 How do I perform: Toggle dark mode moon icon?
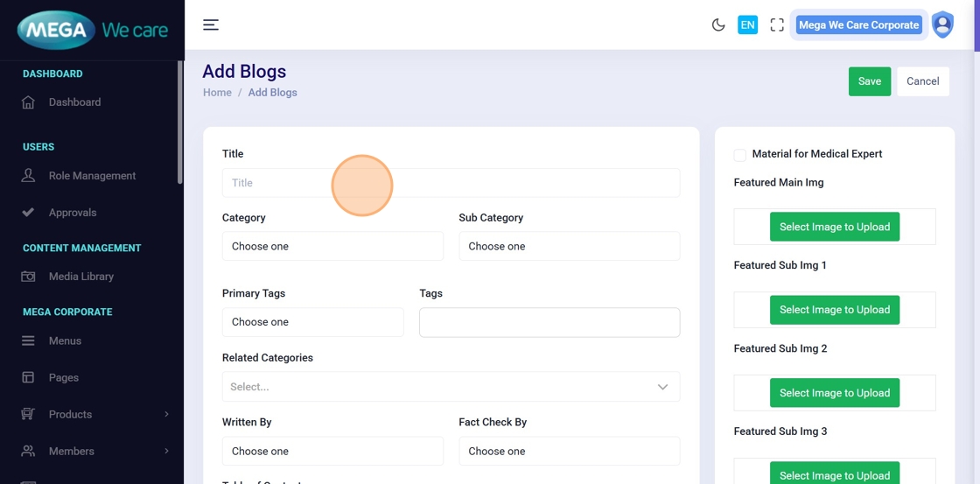[x=718, y=25]
